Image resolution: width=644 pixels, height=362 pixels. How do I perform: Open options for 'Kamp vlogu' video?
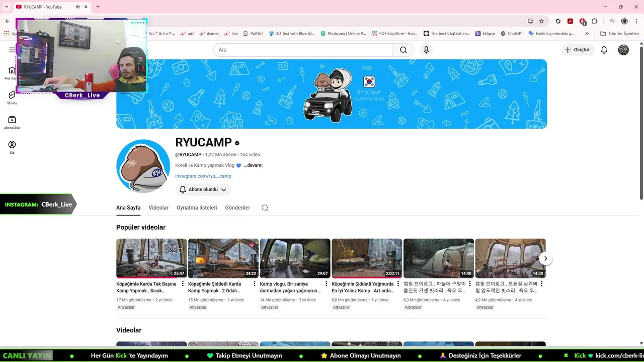[326, 284]
